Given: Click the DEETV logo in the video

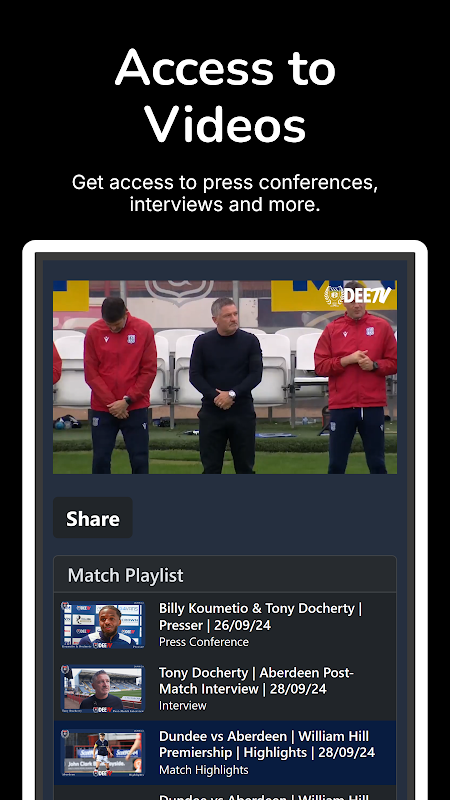Looking at the screenshot, I should 358,295.
